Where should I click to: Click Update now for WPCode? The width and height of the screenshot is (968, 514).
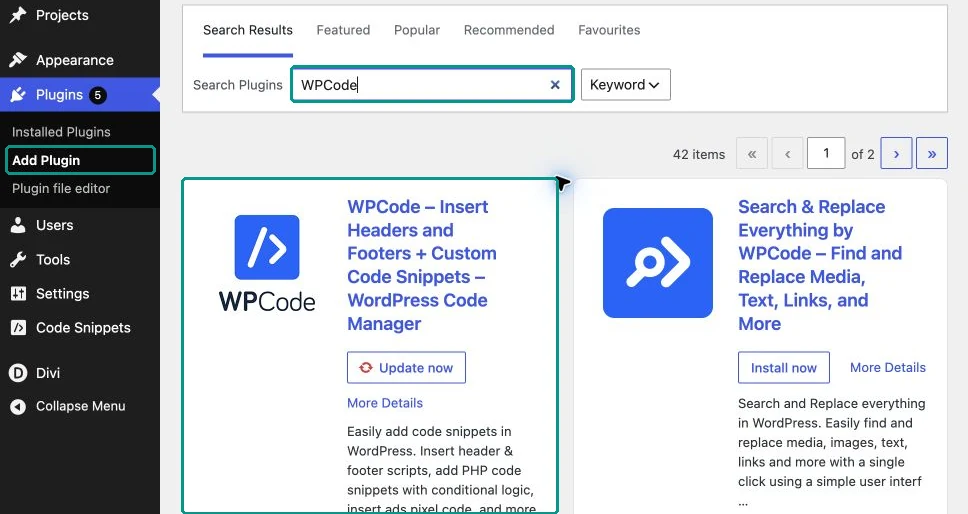pyautogui.click(x=406, y=368)
